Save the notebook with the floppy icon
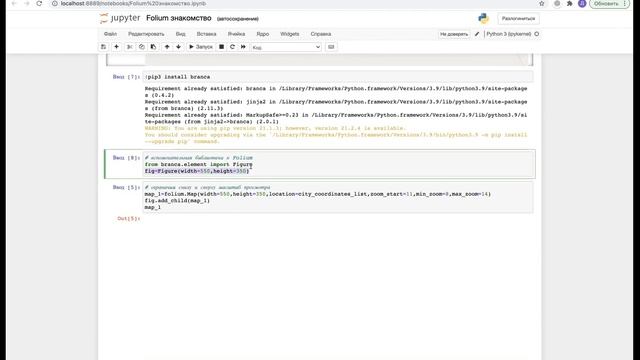The image size is (640, 360). pos(103,47)
